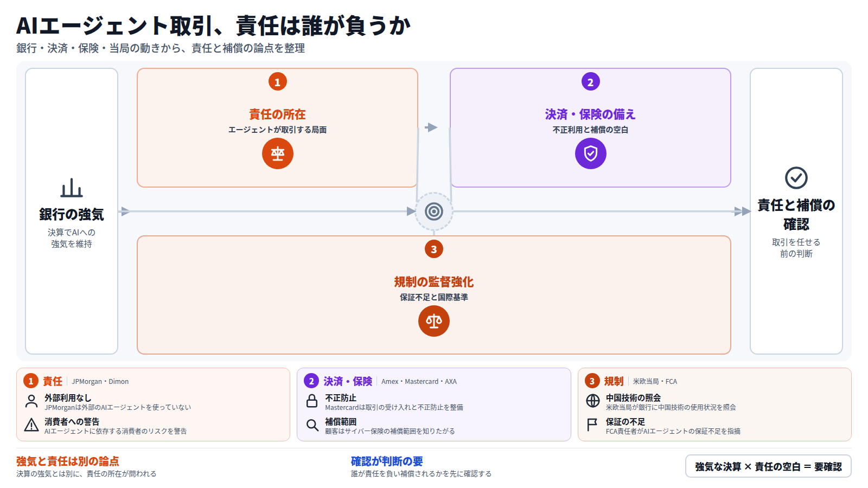The height and width of the screenshot is (488, 868).
Task: Click the 取引を任せる前の判断 text
Action: pyautogui.click(x=796, y=248)
